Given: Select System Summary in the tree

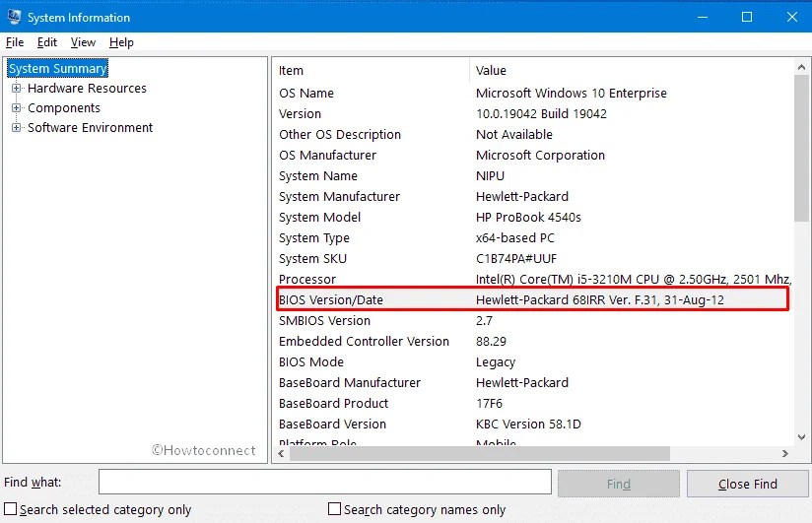Looking at the screenshot, I should (57, 68).
